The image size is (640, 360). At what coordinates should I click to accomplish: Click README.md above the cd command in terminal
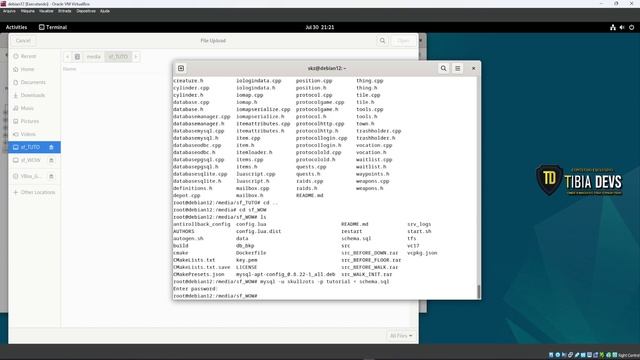(309, 195)
